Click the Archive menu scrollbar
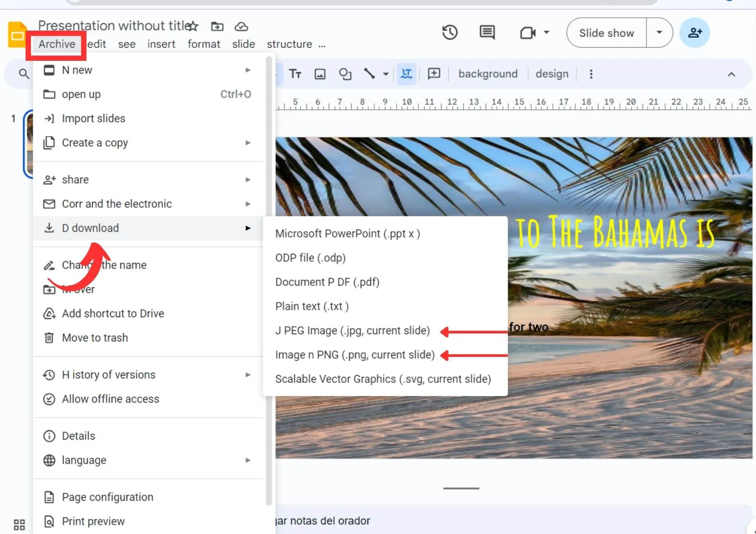 pos(269,281)
